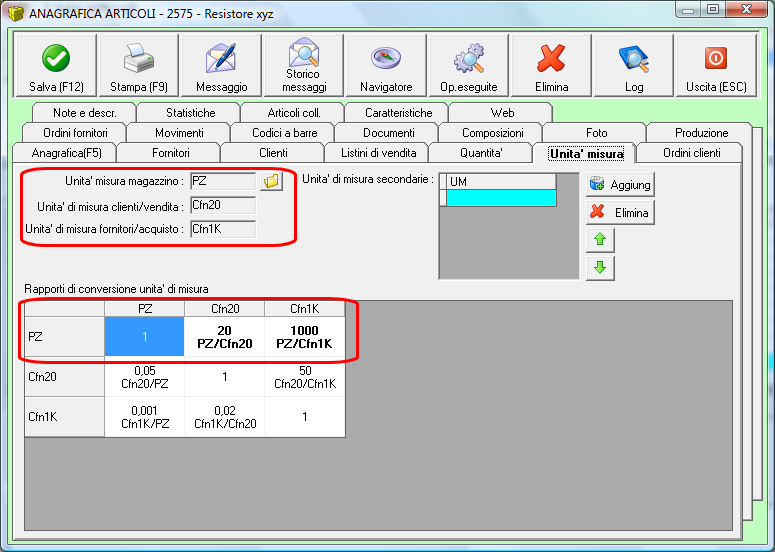Click the red X Elimina toolbar button
The height and width of the screenshot is (552, 775).
click(551, 65)
